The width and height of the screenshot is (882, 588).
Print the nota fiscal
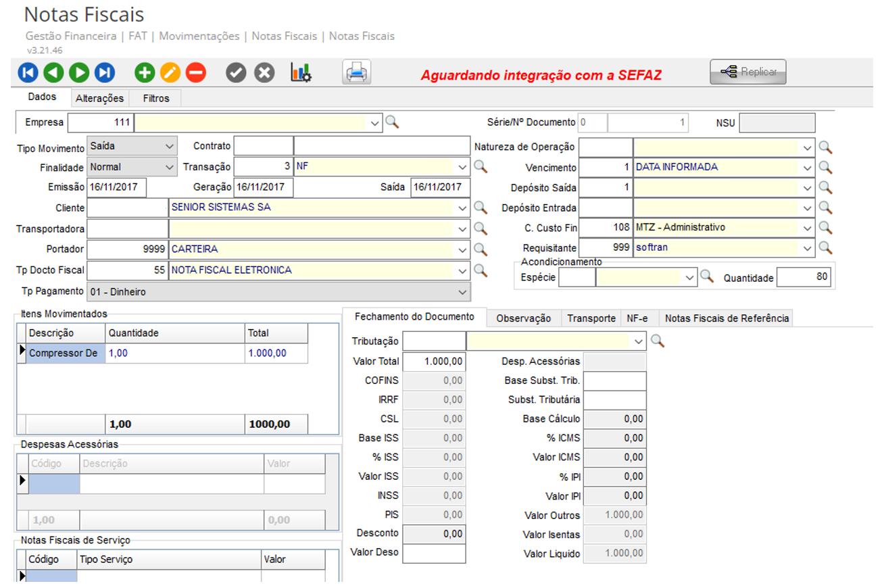click(357, 72)
